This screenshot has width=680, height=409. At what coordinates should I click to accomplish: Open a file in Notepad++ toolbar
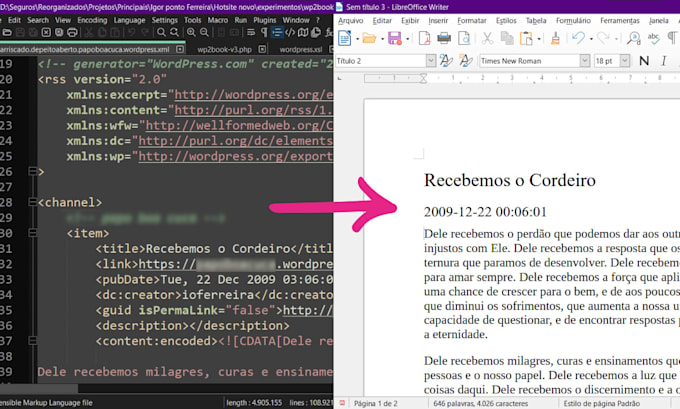coord(7,32)
